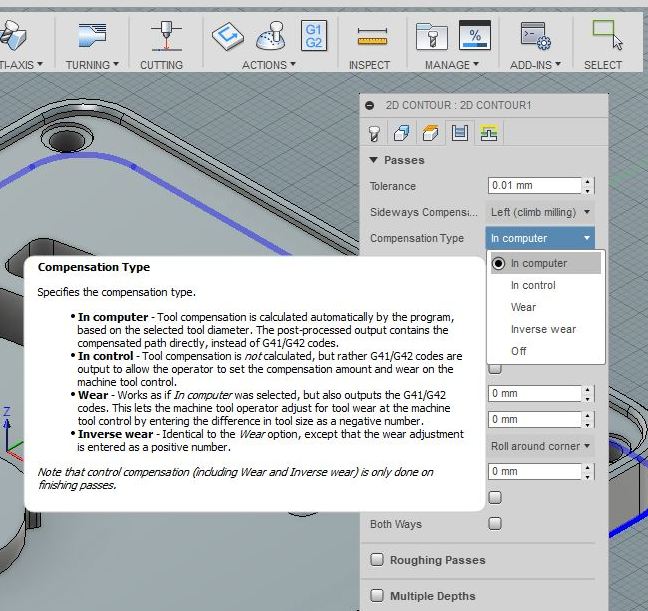Screen dimensions: 648x611
Task: Enable the Roughing Passes checkbox
Action: pos(377,560)
